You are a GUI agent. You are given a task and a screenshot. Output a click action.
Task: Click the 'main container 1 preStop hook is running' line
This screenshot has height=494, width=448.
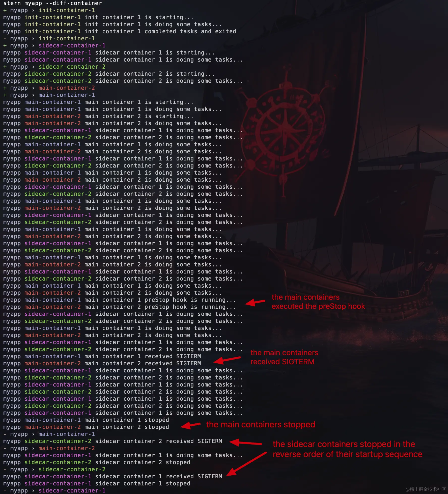point(119,300)
